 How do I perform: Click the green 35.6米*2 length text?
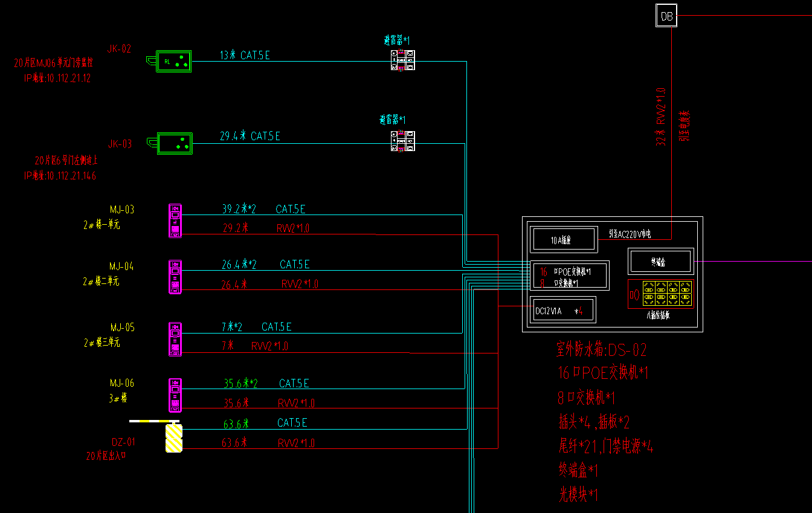click(241, 384)
